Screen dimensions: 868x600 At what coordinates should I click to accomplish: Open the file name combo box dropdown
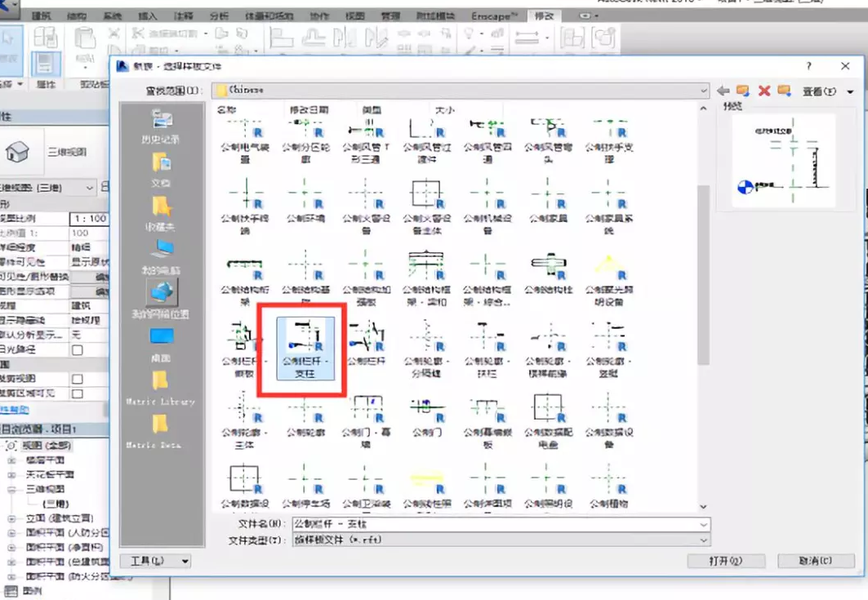703,524
